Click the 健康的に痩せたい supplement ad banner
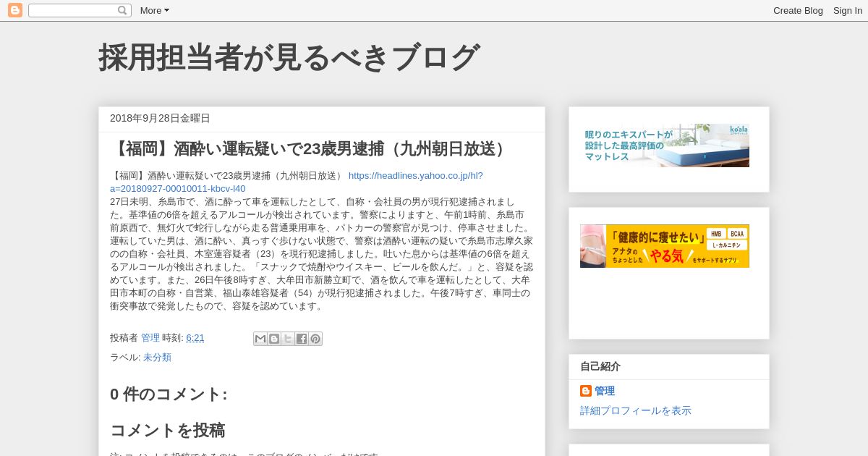Image resolution: width=868 pixels, height=456 pixels. [665, 246]
